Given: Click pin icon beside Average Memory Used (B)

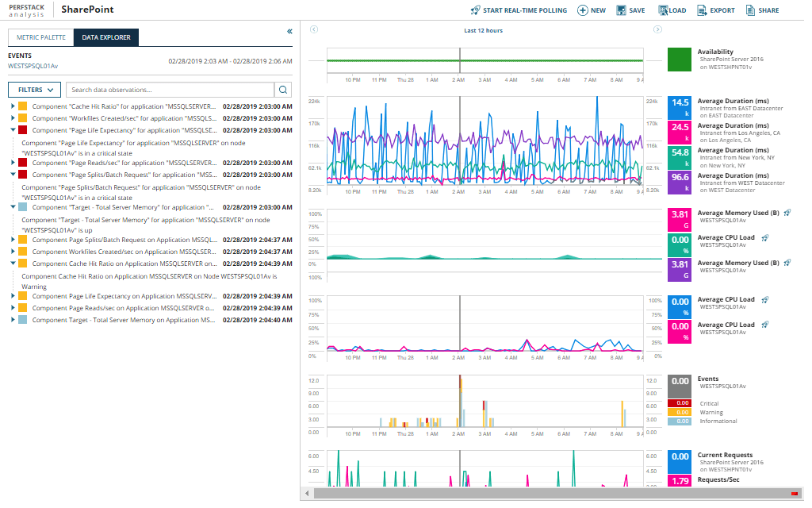Looking at the screenshot, I should coord(787,213).
